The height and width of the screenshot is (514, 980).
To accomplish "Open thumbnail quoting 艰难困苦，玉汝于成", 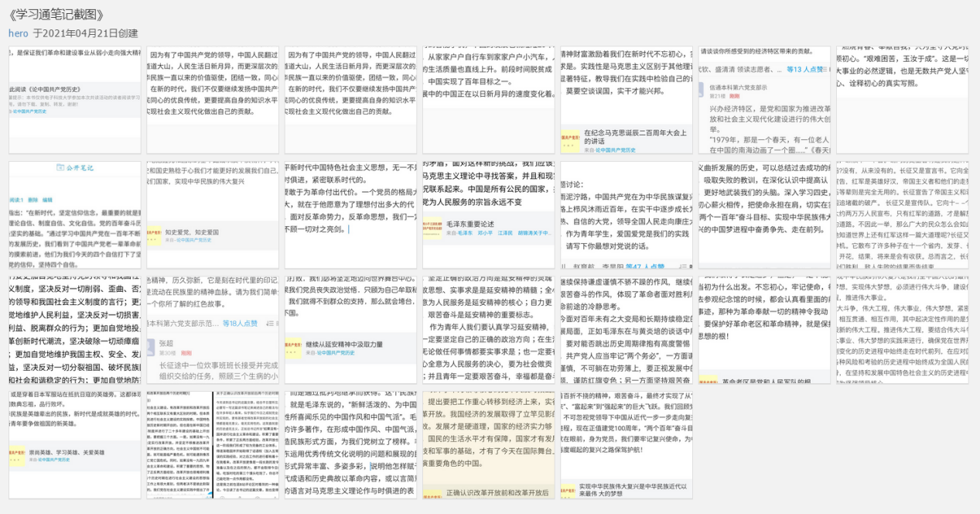I will pos(902,99).
